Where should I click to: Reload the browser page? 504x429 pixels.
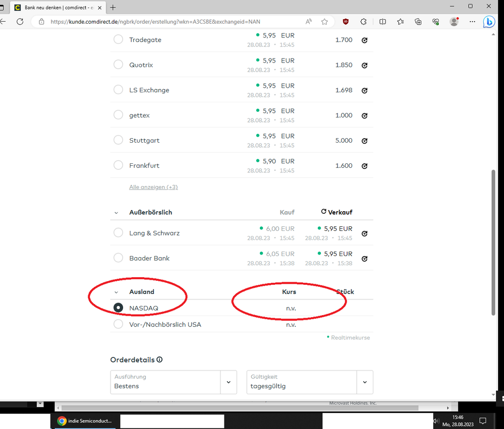pos(20,22)
